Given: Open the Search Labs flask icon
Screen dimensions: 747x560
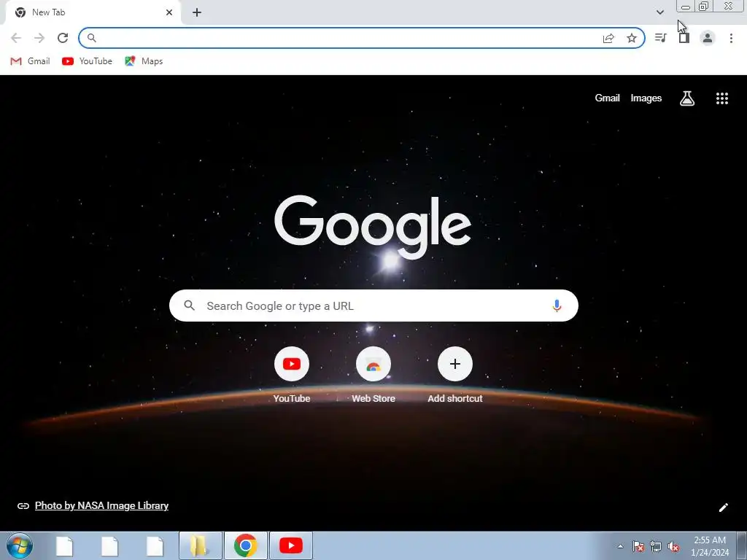Looking at the screenshot, I should point(687,98).
